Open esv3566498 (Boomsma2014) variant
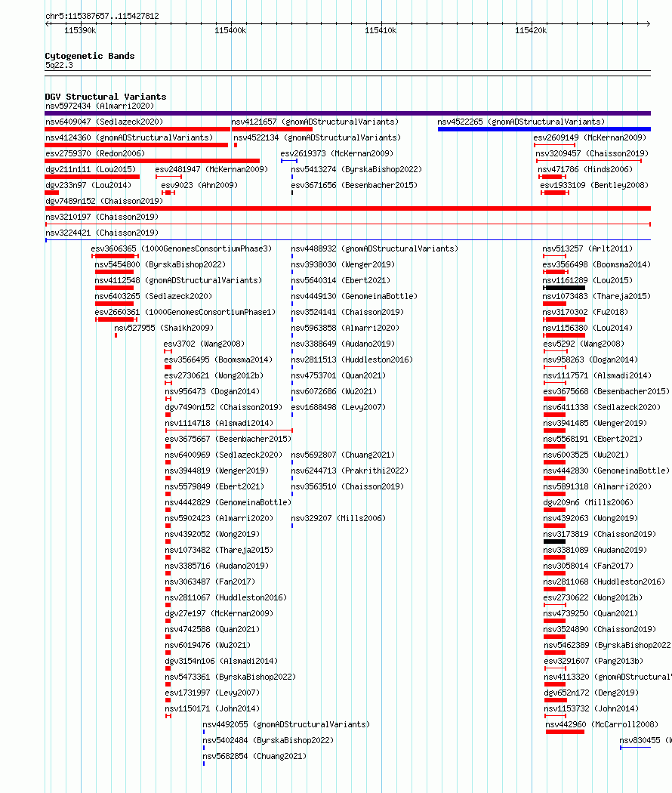The image size is (672, 793). [596, 264]
